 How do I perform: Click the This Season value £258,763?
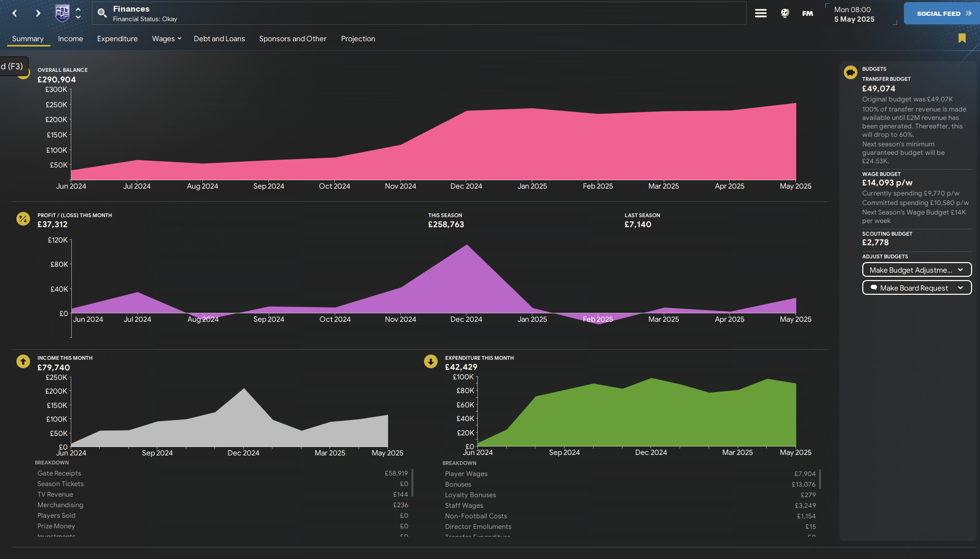point(446,225)
